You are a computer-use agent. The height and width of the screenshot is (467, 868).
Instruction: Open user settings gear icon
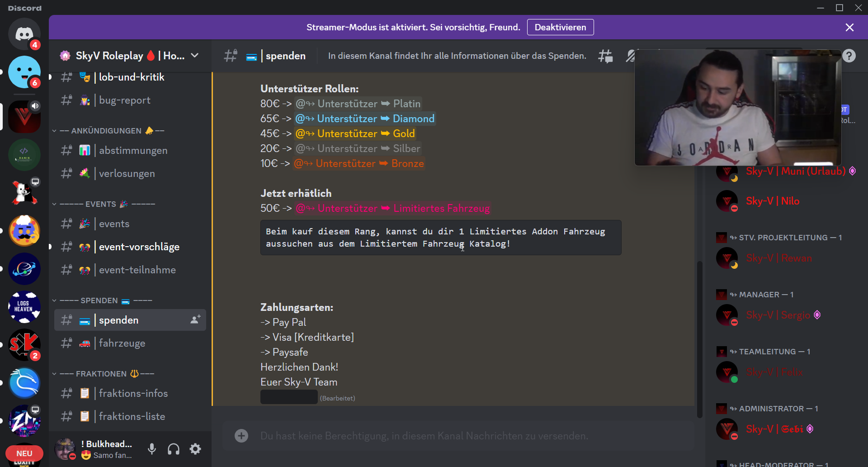tap(195, 449)
